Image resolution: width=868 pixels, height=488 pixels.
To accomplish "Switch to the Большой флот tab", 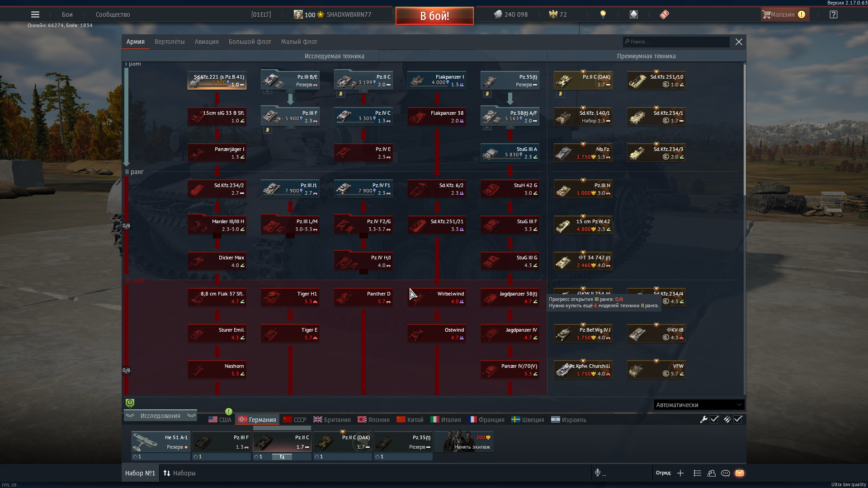I will pyautogui.click(x=250, y=42).
